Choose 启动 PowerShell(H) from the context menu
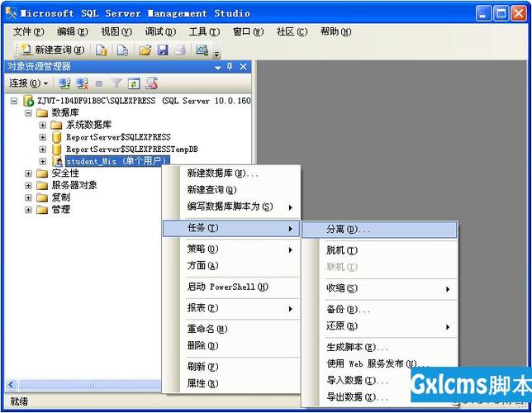Screen dimensions: 532x413 pyautogui.click(x=231, y=287)
